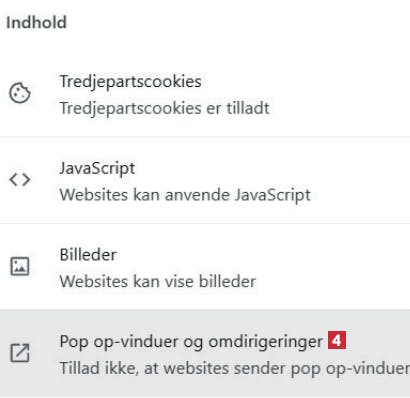Select the text "Tredjepartscookies er tilladt"

(x=165, y=108)
